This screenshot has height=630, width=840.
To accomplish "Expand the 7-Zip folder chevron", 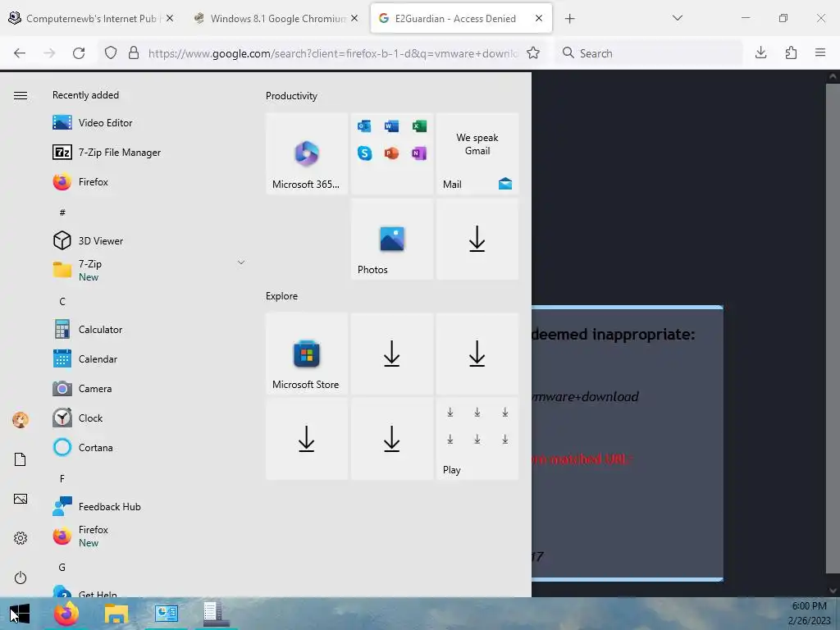I will point(241,262).
